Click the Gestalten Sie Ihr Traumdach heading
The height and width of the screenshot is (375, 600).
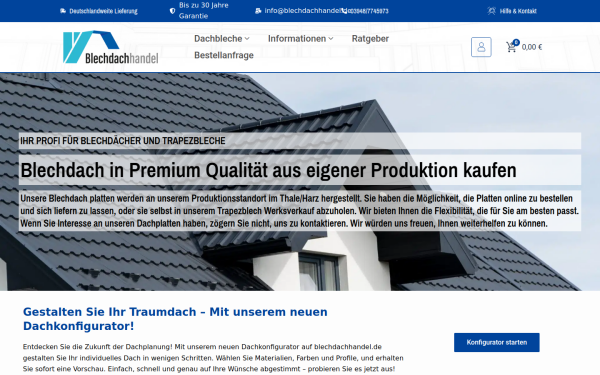pos(175,319)
